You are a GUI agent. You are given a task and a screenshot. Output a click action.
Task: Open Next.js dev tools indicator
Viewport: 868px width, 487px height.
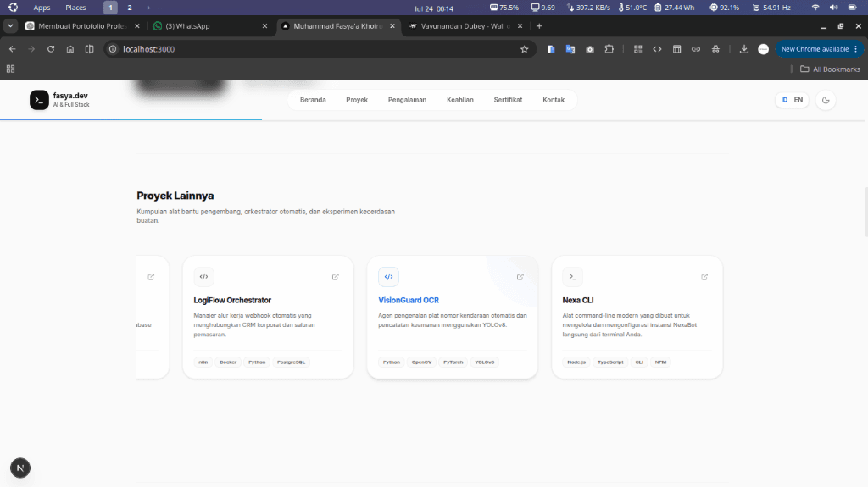(x=20, y=468)
